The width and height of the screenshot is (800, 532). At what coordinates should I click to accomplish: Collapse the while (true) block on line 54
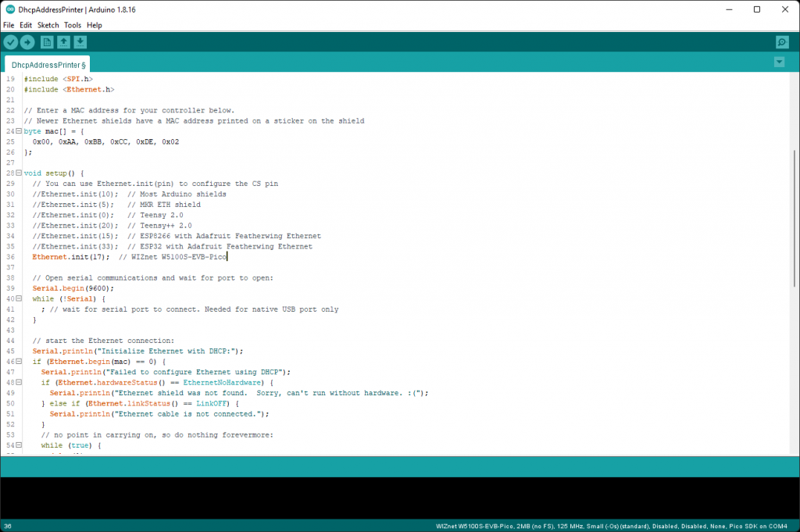[19, 445]
